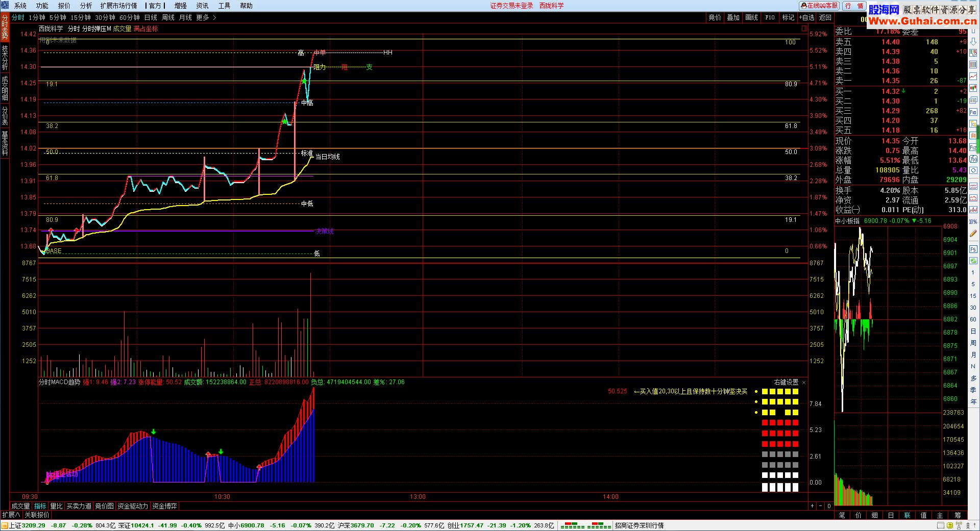Image resolution: width=980 pixels, height=531 pixels.
Task: Select the 周 period in right sidebar
Action: [x=973, y=343]
